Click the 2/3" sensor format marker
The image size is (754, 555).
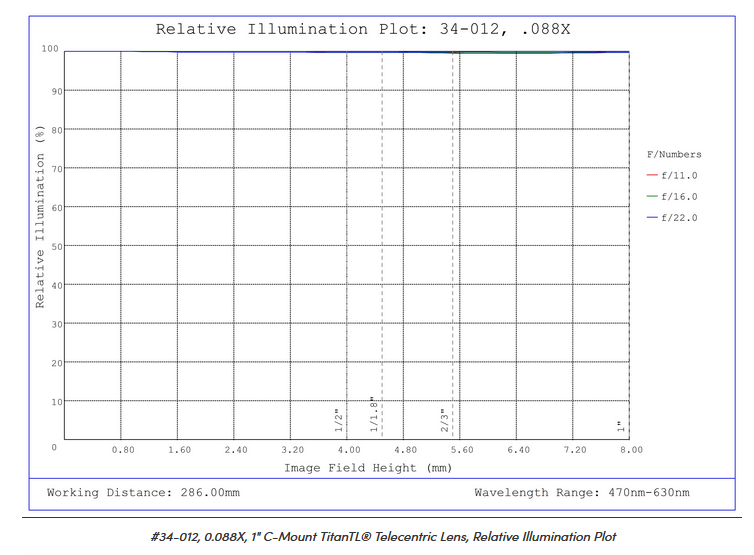[x=444, y=418]
